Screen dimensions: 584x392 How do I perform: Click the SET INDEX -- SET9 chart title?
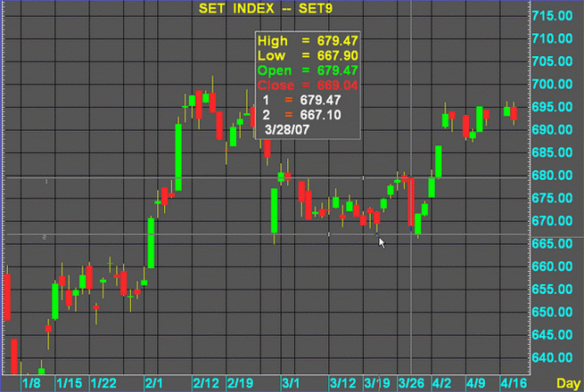click(x=266, y=9)
